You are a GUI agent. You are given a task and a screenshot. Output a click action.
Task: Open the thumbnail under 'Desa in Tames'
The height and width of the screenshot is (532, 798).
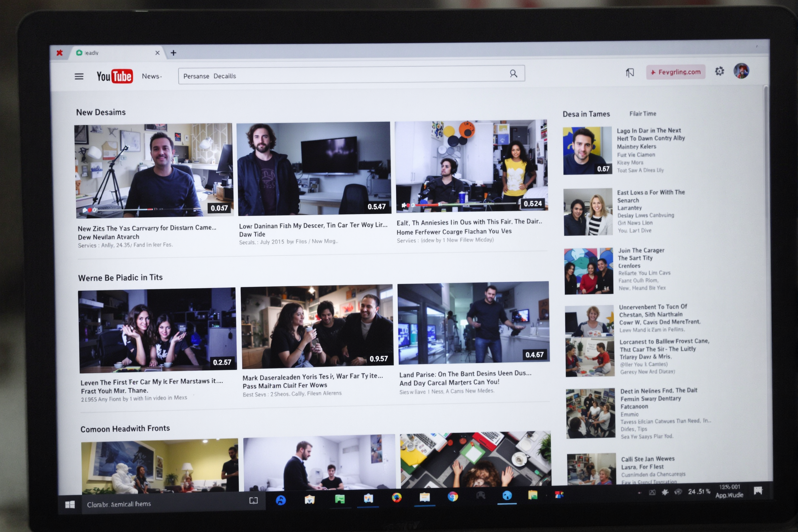587,150
